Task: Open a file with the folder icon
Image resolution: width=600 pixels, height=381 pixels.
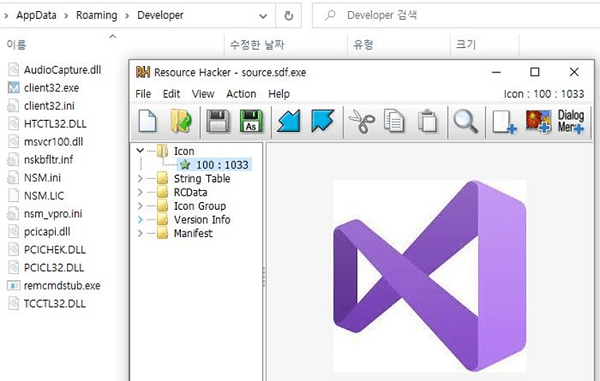Action: pyautogui.click(x=181, y=121)
